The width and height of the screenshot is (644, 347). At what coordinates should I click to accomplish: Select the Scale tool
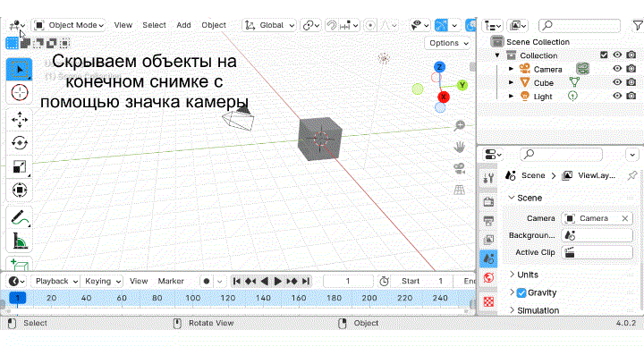pos(20,166)
